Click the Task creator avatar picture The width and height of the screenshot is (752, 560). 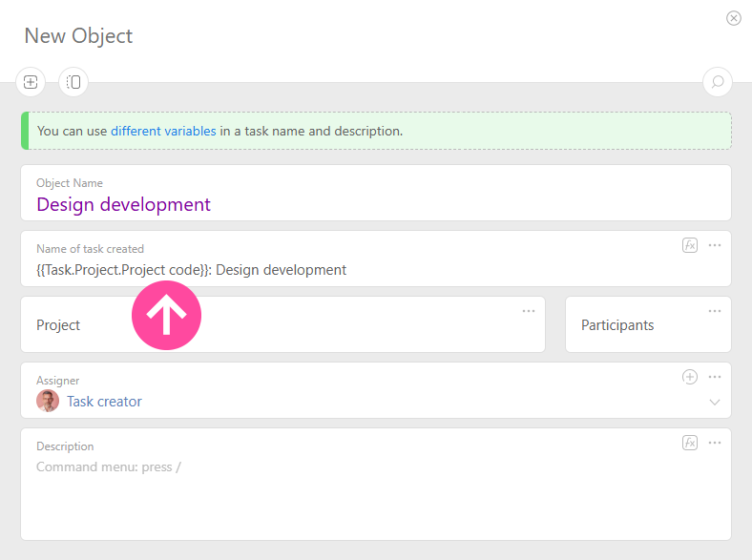click(x=48, y=402)
